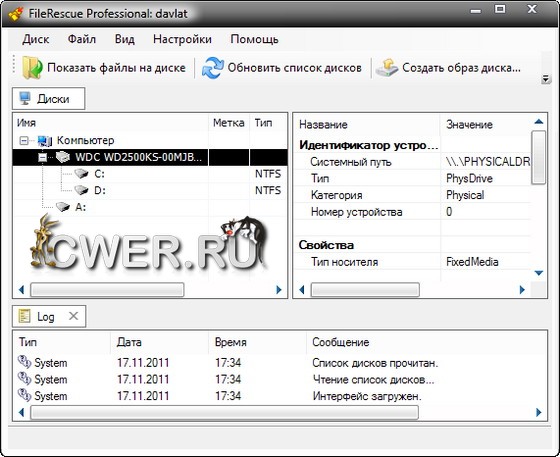Click the monitor icon on Диски tab
The image size is (560, 457).
(25, 98)
